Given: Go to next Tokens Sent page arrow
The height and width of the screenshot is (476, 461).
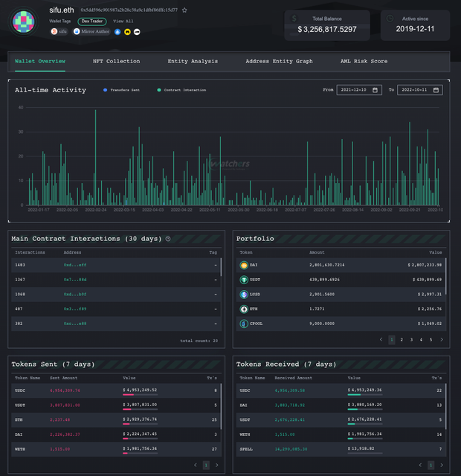Looking at the screenshot, I should tap(216, 465).
